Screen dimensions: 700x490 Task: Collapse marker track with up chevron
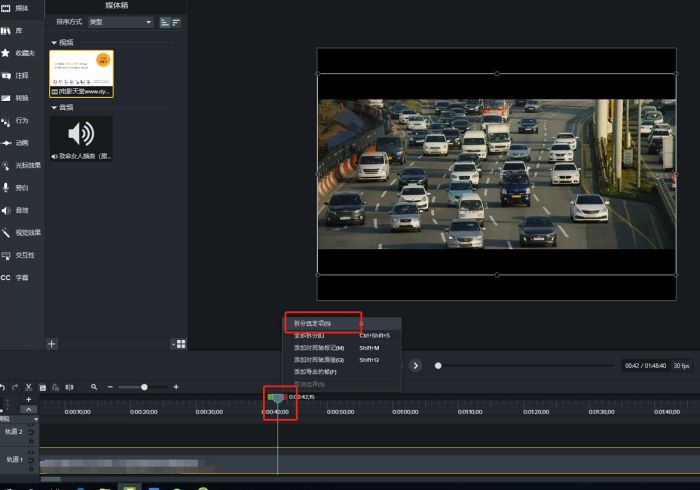click(29, 409)
